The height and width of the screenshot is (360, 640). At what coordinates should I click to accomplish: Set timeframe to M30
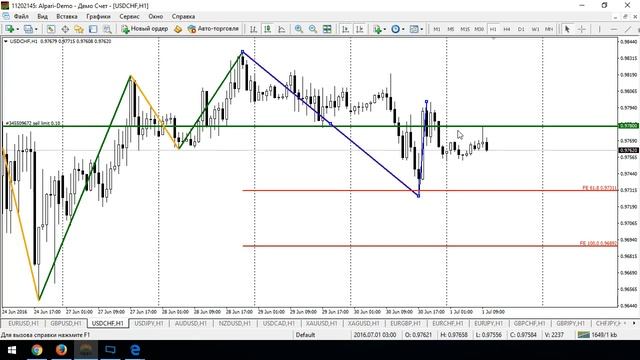(479, 29)
